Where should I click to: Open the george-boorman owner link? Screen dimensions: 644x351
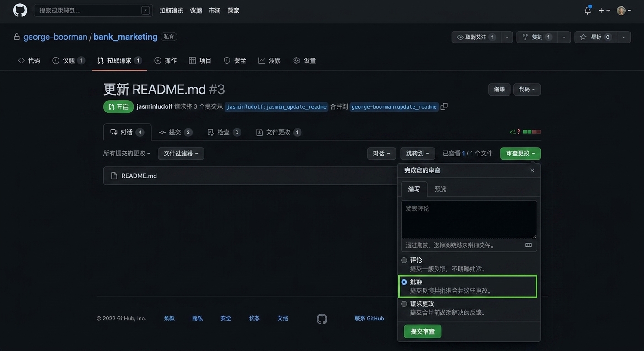click(55, 37)
